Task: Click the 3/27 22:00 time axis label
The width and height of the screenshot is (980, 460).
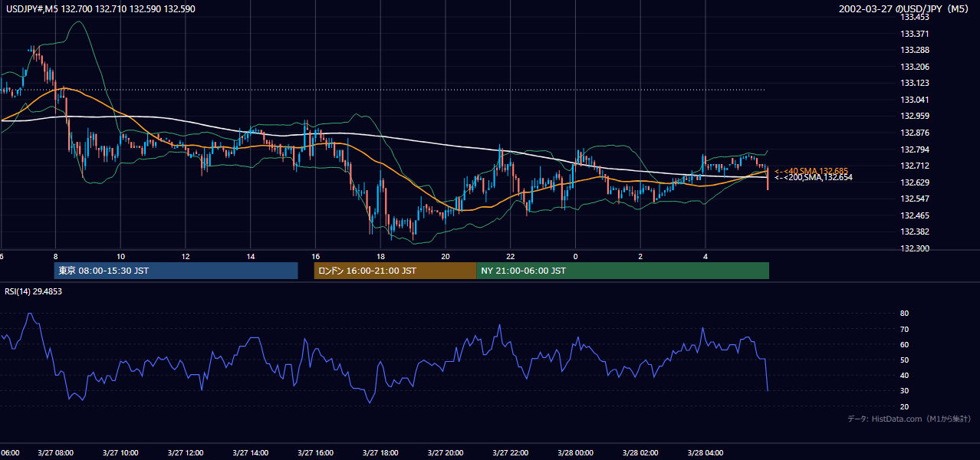Action: coord(510,453)
